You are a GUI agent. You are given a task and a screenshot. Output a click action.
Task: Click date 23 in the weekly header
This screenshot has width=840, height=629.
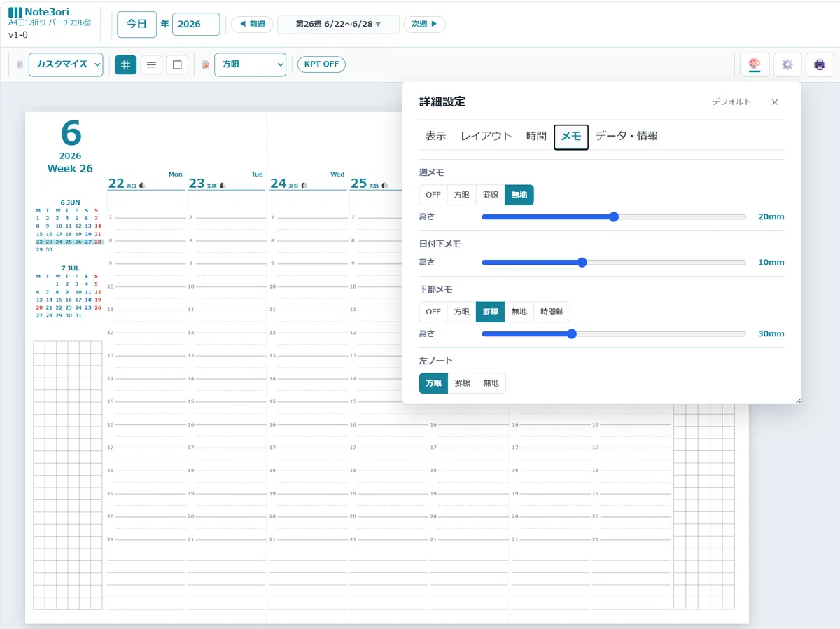(196, 184)
